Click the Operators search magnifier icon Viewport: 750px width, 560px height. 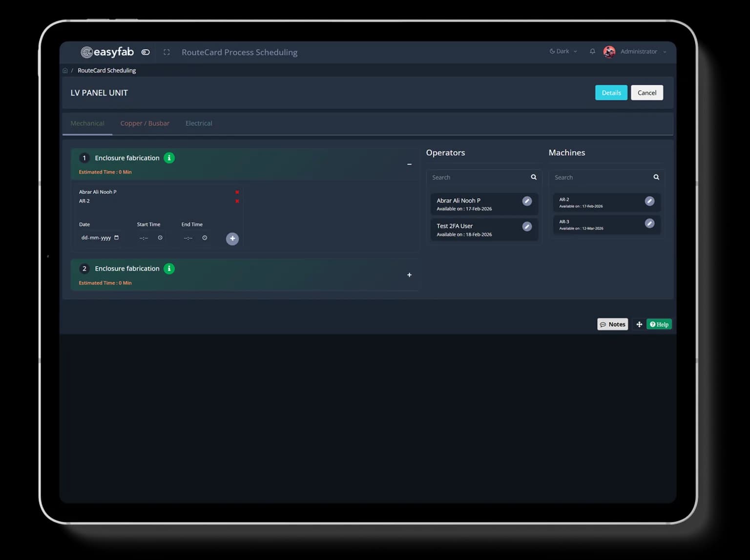[534, 177]
